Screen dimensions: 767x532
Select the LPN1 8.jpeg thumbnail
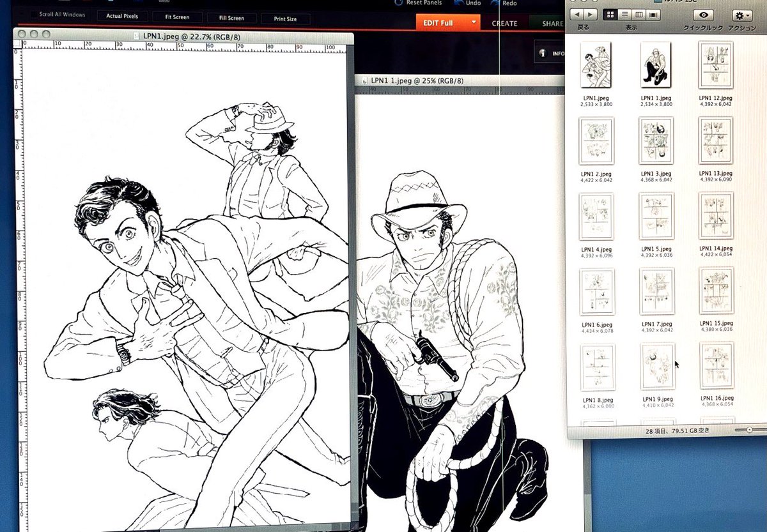(x=598, y=367)
